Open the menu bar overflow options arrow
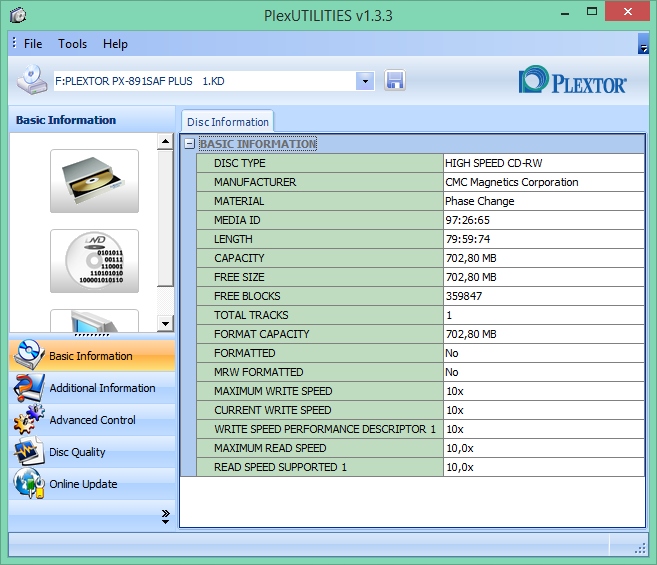The image size is (657, 565). point(643,44)
